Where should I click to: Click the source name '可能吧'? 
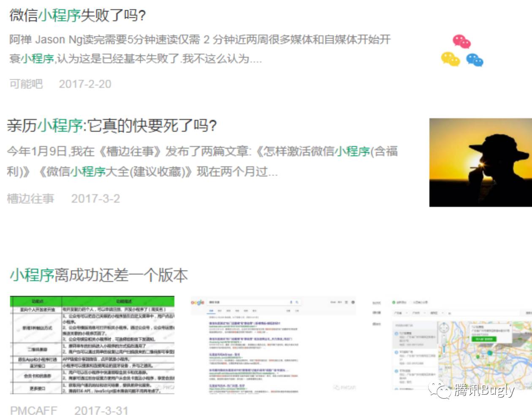(x=26, y=84)
